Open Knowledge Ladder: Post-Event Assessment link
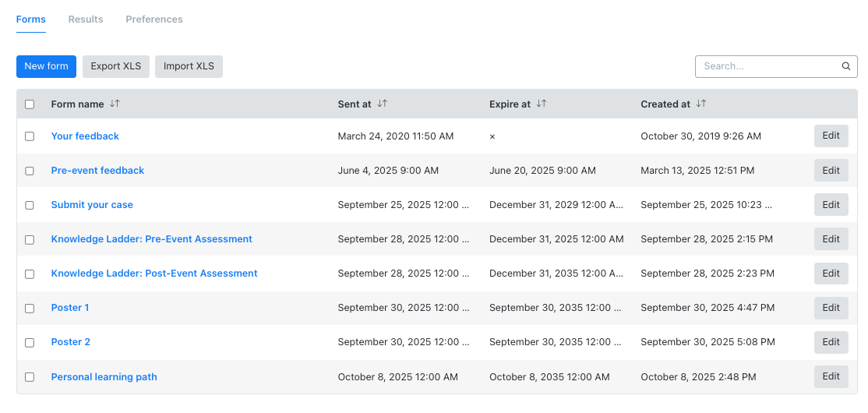The image size is (868, 413). (154, 274)
